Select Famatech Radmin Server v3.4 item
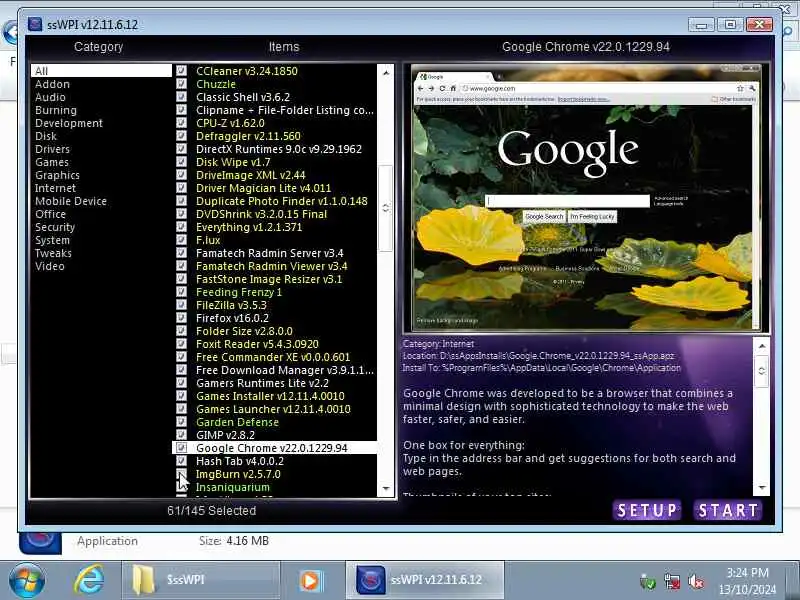 tap(269, 253)
